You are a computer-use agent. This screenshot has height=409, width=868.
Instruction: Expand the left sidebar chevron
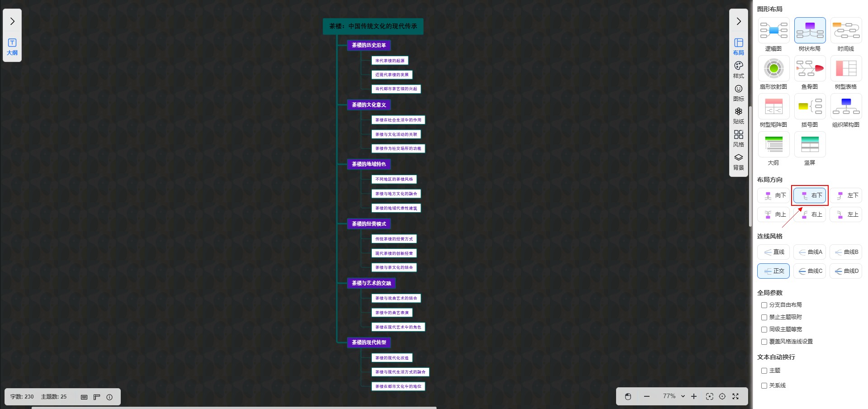[12, 21]
